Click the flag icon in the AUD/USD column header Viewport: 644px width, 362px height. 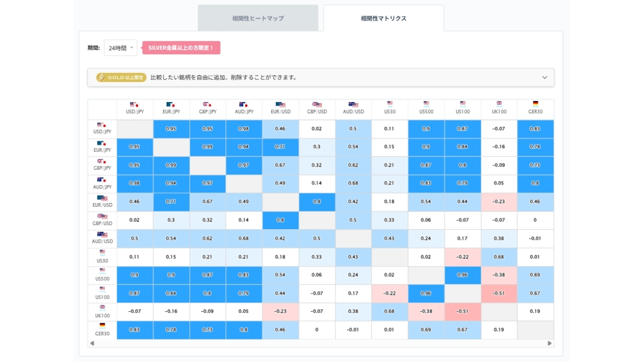pos(353,105)
